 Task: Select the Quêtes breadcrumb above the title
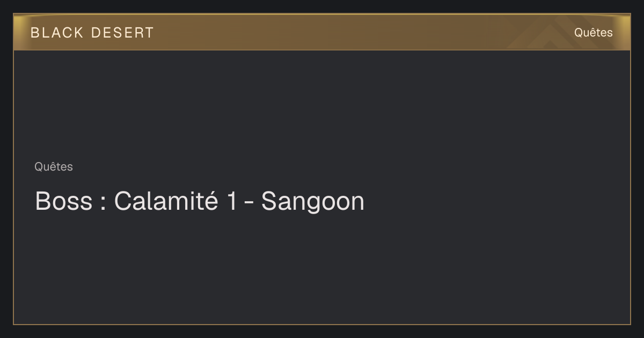54,167
